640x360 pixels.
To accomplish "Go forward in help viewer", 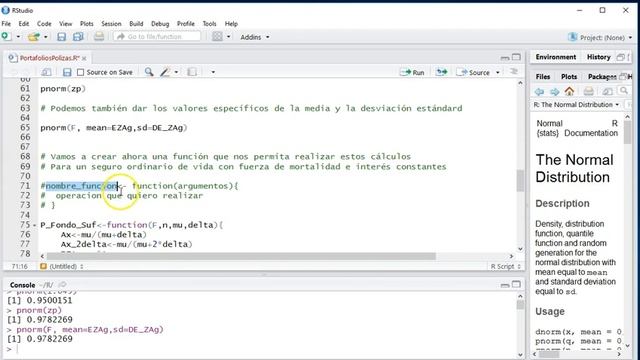I will point(554,91).
